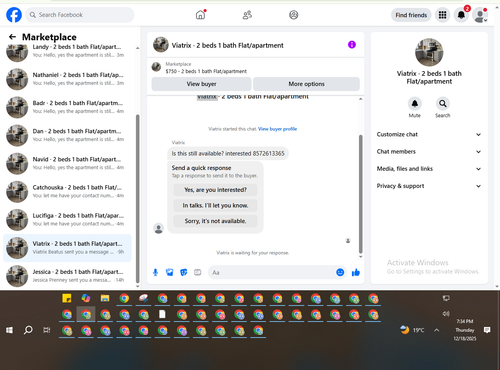Viewport: 500px width, 370px height.
Task: Choose a GIF icon
Action: pyautogui.click(x=198, y=273)
